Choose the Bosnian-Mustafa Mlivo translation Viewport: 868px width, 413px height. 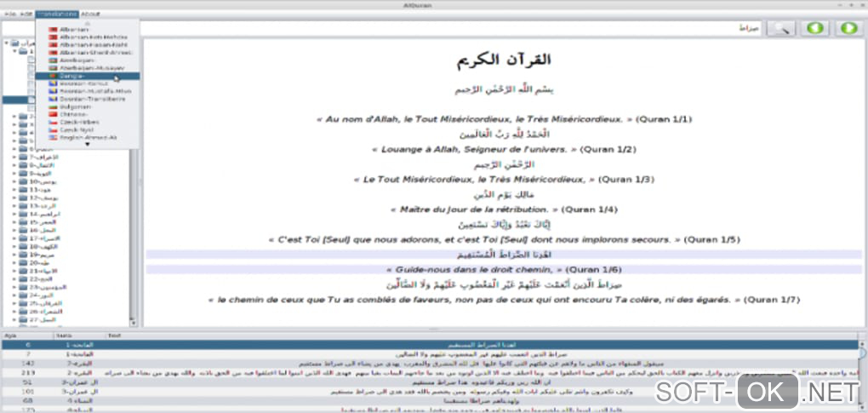[x=88, y=91]
